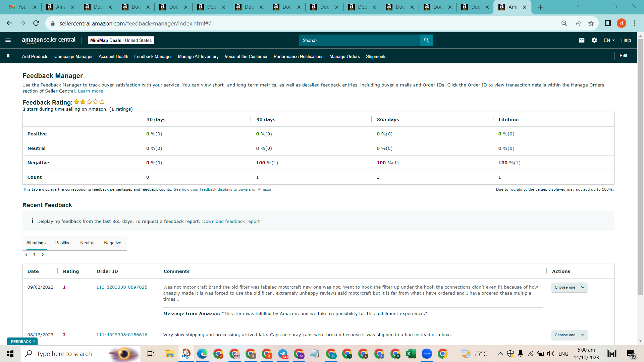Open the MiniMap Deals marketplace switcher
The image size is (644, 362).
[121, 40]
